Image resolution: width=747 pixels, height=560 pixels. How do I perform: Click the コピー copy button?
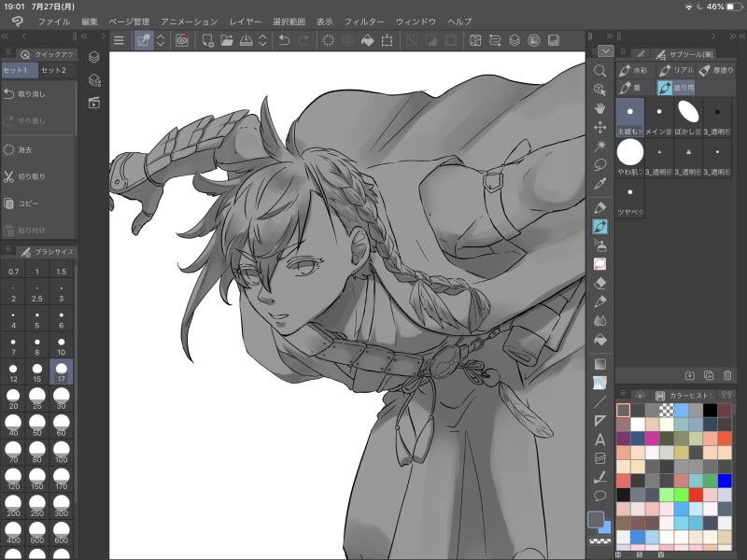coord(38,203)
